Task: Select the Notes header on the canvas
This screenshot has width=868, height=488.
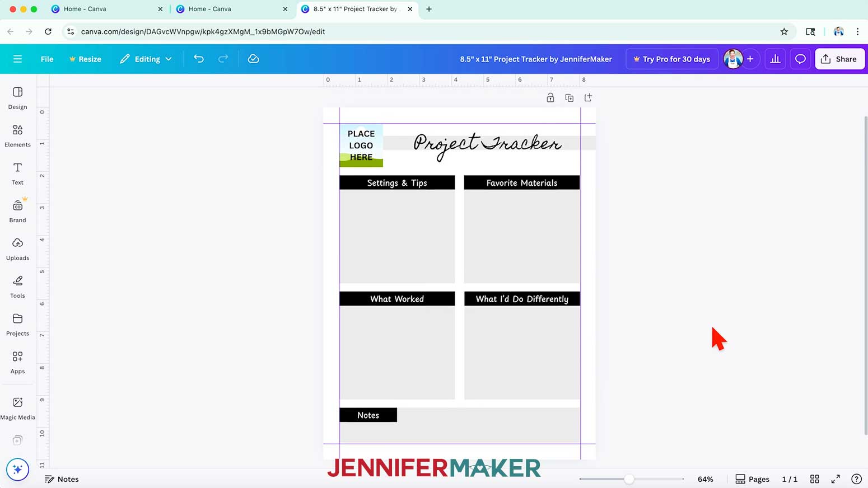Action: click(368, 415)
